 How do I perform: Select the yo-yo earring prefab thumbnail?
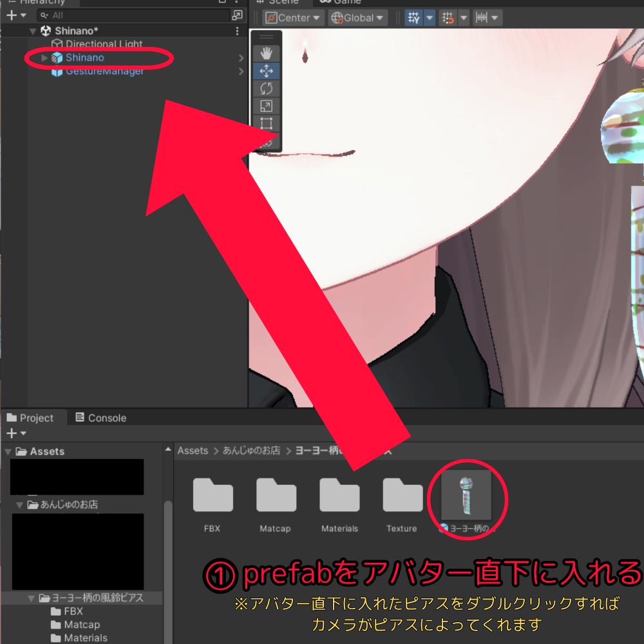tap(466, 495)
